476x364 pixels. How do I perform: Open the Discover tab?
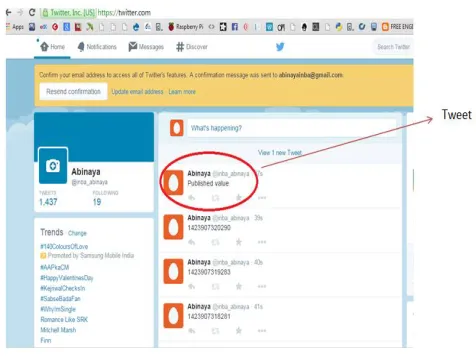click(192, 47)
